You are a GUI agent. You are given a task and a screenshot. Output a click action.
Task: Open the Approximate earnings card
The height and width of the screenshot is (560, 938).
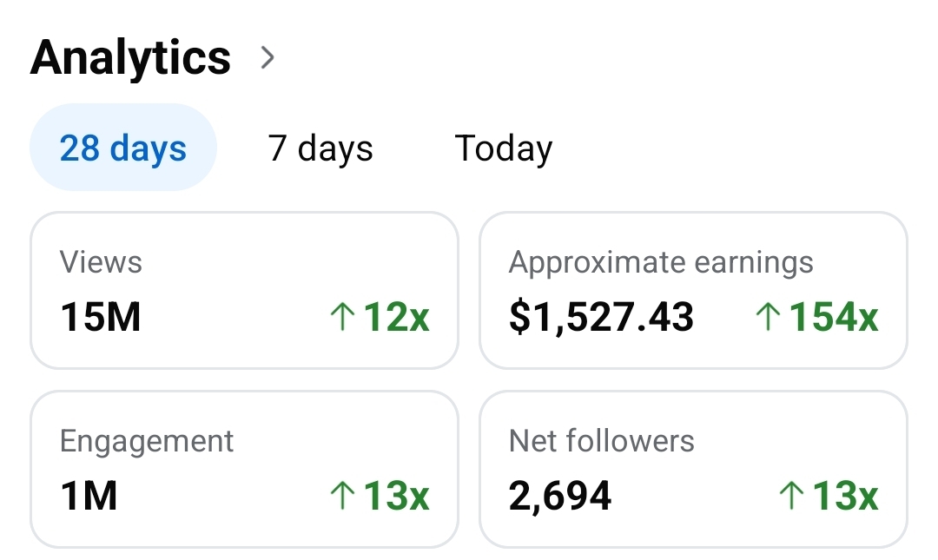(x=693, y=291)
